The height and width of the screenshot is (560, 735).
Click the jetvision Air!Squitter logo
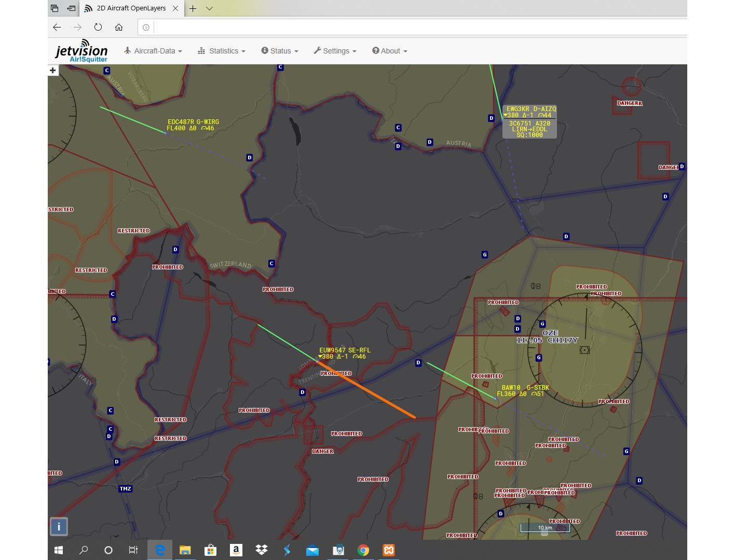81,52
